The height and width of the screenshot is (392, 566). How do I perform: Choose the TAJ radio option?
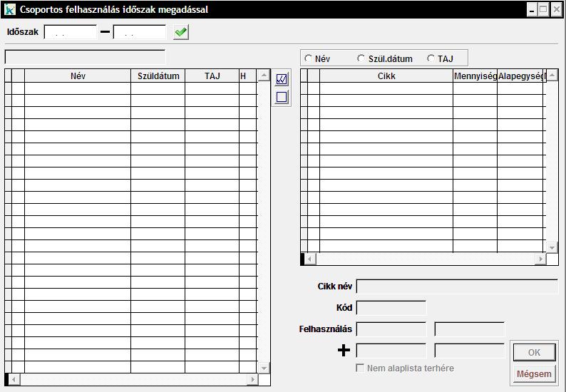[x=431, y=58]
